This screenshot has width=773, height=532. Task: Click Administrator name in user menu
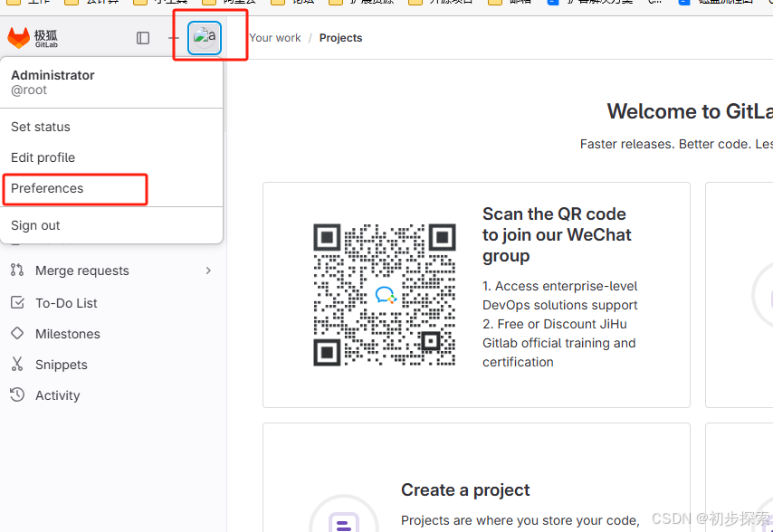tap(52, 75)
